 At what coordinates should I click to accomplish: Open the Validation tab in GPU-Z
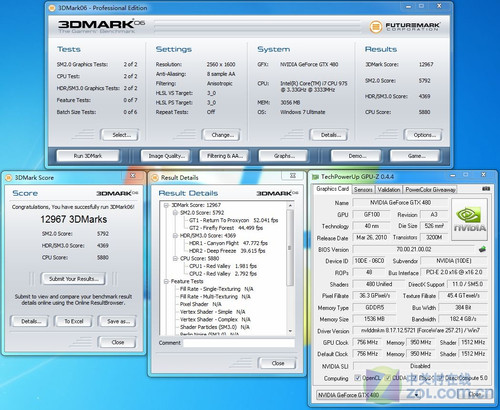click(389, 190)
